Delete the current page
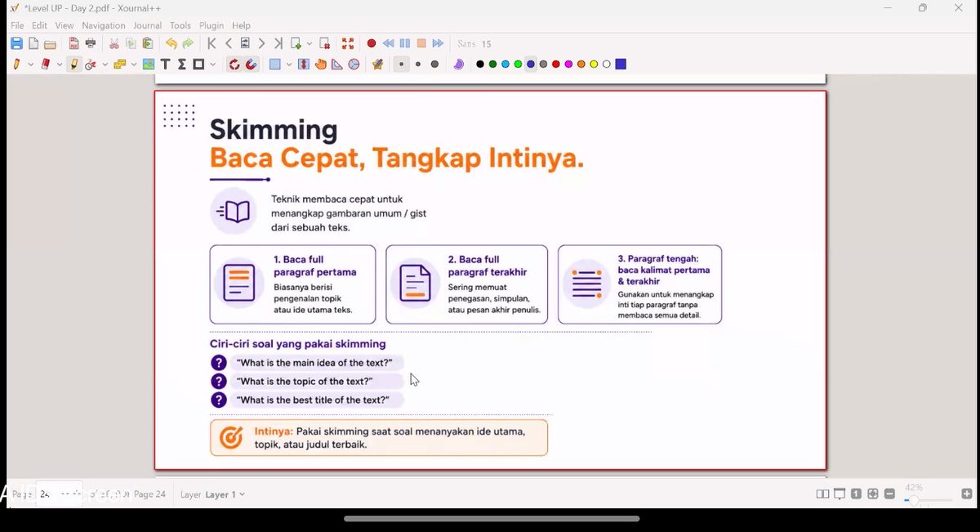 pos(324,43)
